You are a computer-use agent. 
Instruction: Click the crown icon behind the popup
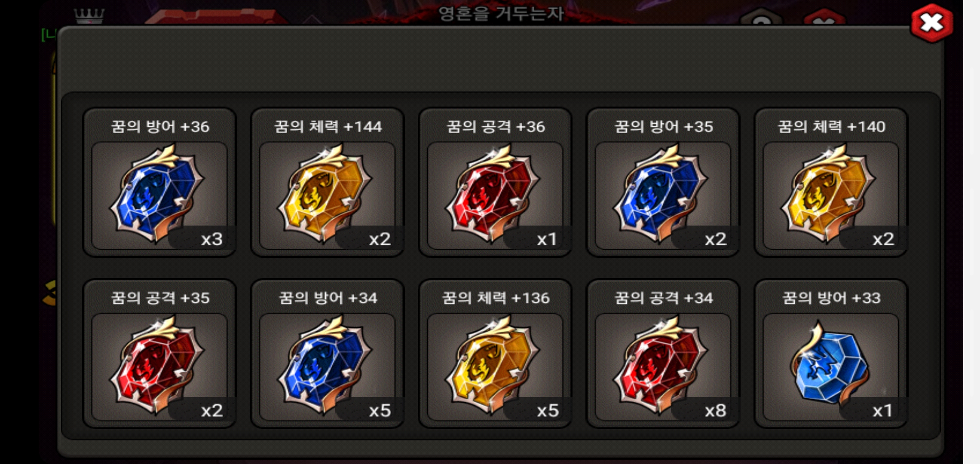[x=89, y=16]
